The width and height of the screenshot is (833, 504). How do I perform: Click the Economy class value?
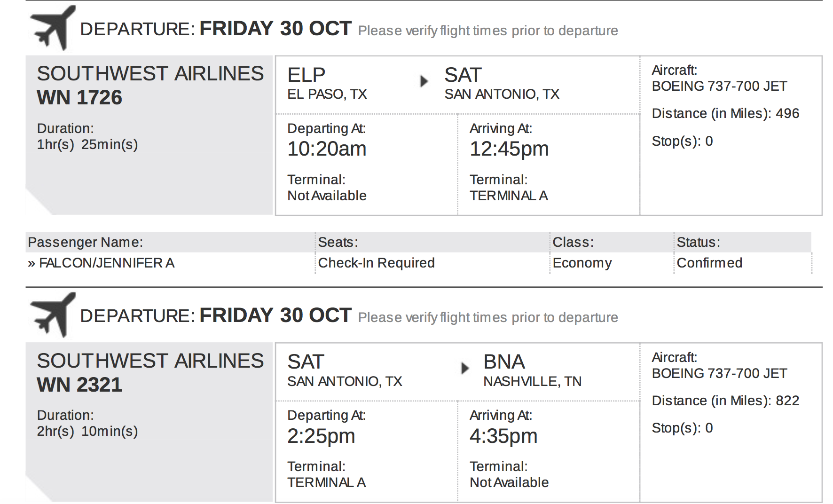582,263
